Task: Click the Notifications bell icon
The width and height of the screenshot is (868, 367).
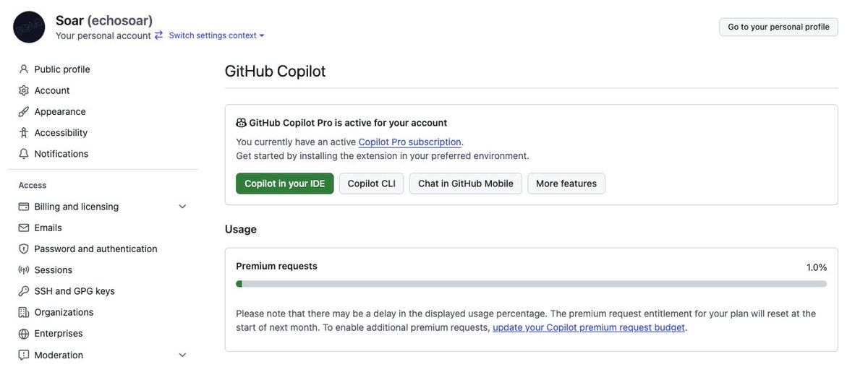Action: click(x=24, y=154)
